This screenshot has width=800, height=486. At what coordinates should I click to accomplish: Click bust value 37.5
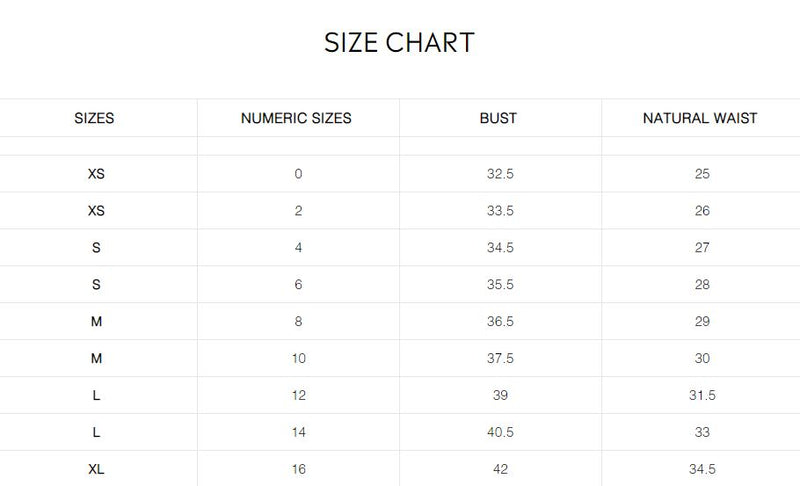pyautogui.click(x=500, y=359)
